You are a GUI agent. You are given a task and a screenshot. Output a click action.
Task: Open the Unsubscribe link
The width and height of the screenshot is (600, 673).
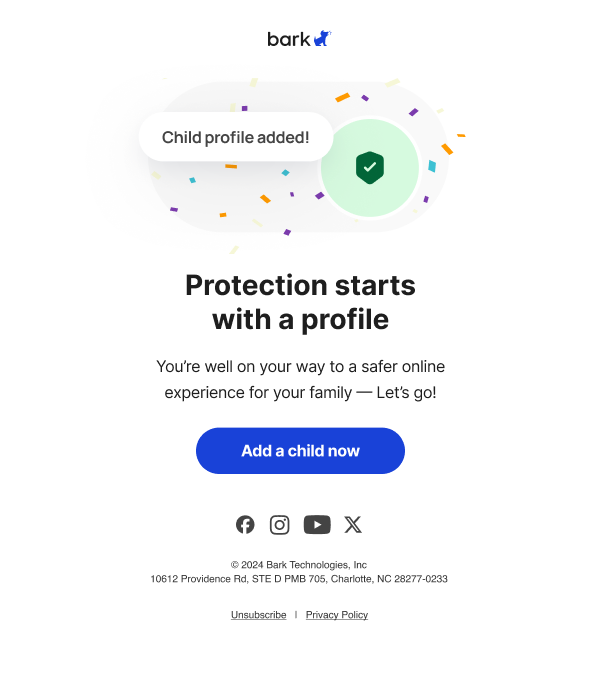click(x=258, y=615)
